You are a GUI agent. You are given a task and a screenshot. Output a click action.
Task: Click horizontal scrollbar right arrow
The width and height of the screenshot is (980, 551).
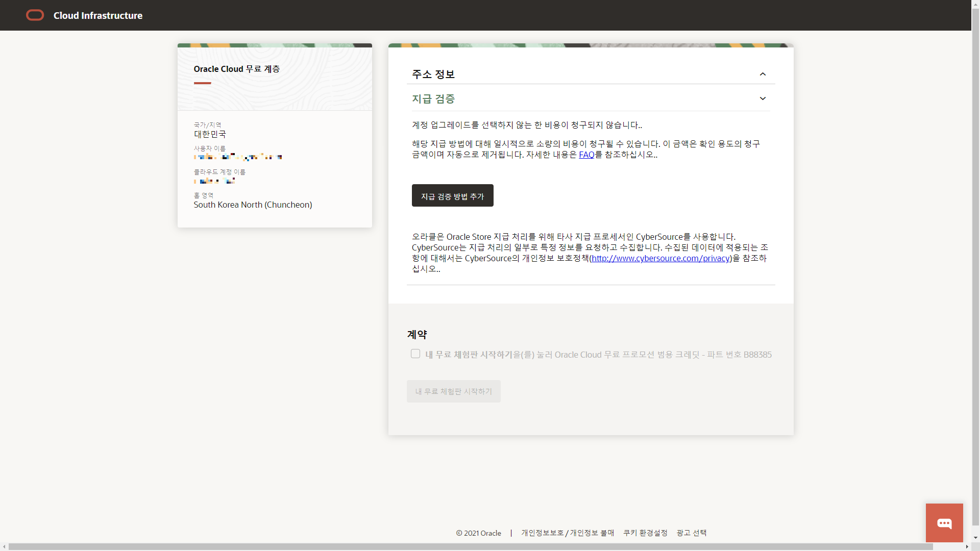point(967,547)
